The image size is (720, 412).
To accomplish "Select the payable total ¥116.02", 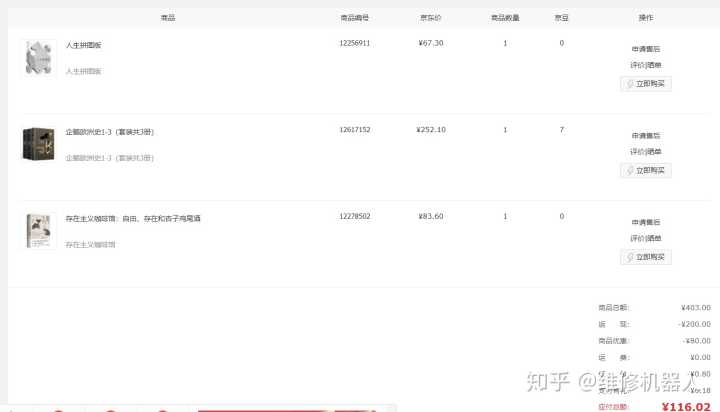I will [686, 406].
